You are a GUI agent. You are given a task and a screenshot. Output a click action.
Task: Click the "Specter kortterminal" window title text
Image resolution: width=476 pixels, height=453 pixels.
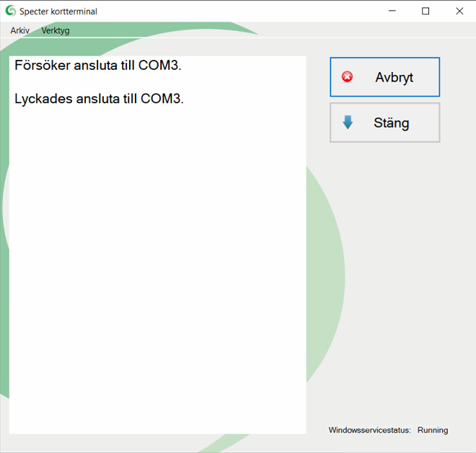tap(58, 11)
